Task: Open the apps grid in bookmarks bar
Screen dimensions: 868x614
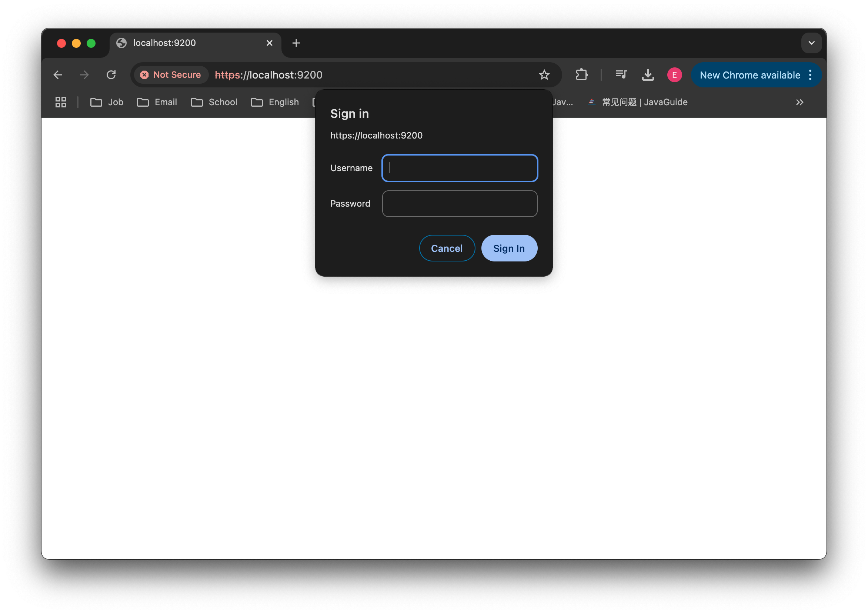Action: (x=60, y=102)
